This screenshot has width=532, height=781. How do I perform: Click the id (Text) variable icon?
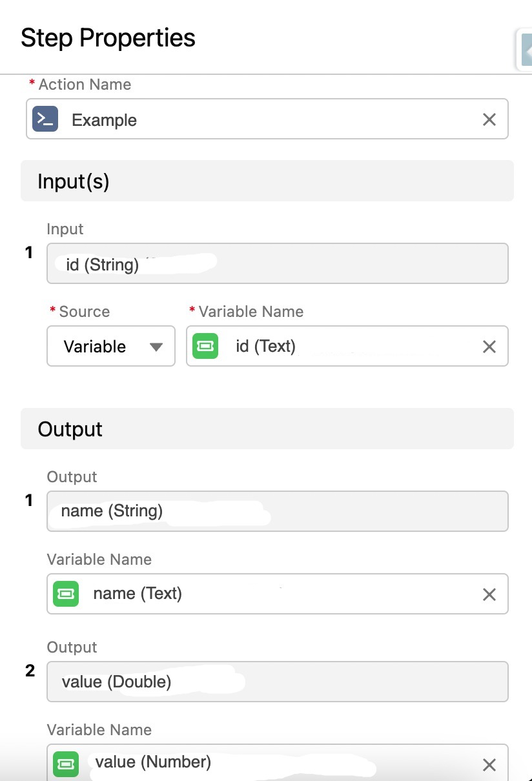tap(205, 347)
